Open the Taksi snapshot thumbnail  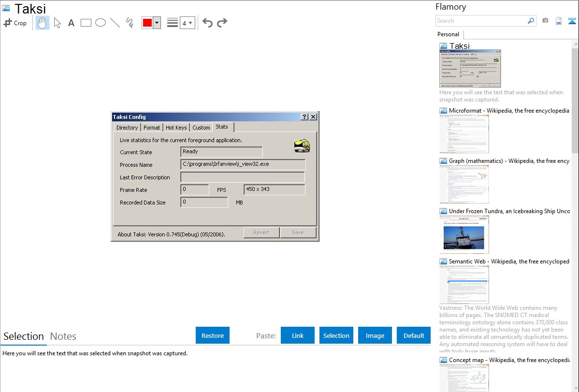click(470, 69)
